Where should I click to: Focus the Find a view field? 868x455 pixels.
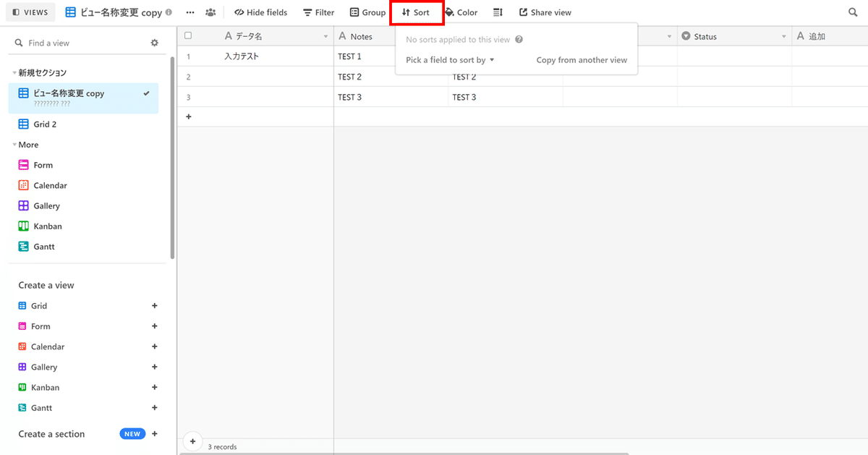click(x=80, y=43)
